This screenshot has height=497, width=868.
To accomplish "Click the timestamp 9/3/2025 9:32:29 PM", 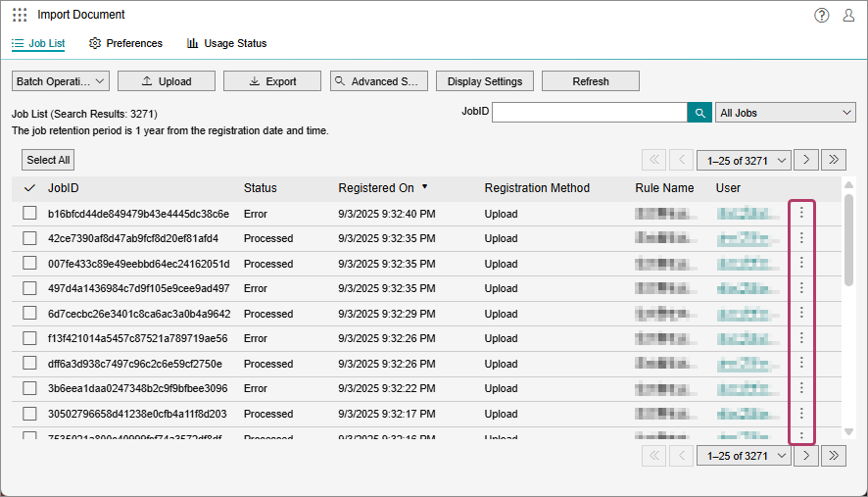I will [x=387, y=313].
